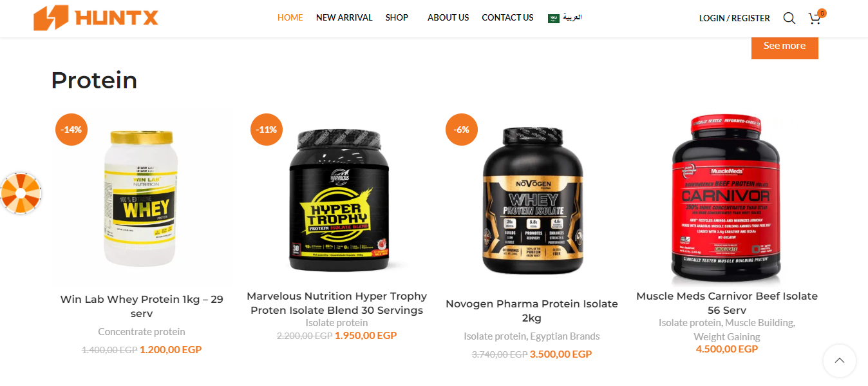Open the NEW ARRIVAL page
Screen dimensions: 868x386
coord(344,18)
